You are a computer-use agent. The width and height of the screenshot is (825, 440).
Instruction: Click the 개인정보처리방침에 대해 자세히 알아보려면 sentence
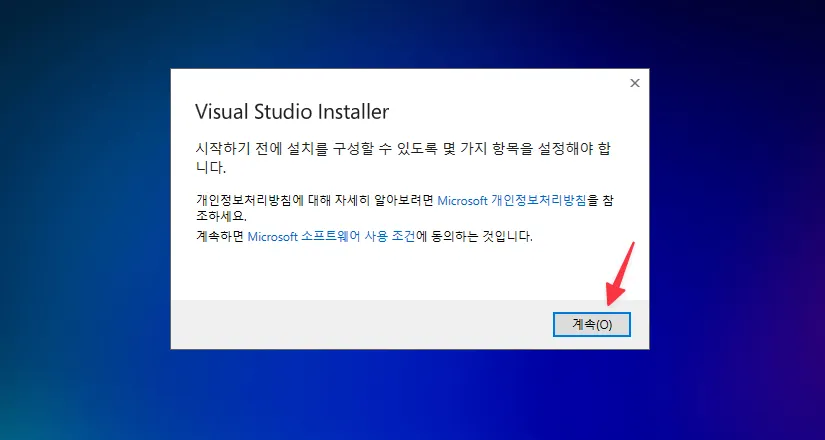314,201
